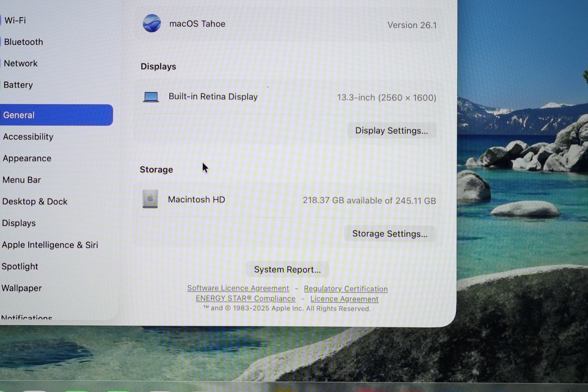This screenshot has width=588, height=392.
Task: Open the Software Licence Agreement link
Action: point(238,288)
